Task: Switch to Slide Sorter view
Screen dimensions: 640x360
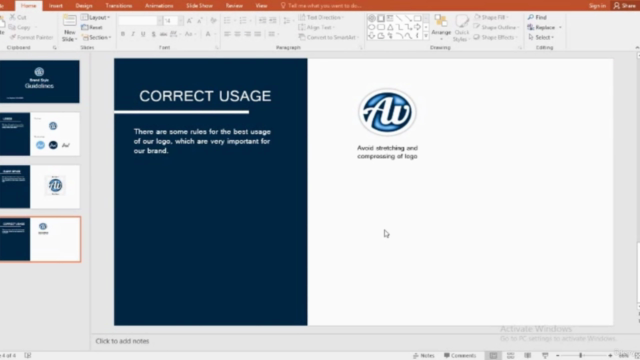Action: tap(510, 356)
